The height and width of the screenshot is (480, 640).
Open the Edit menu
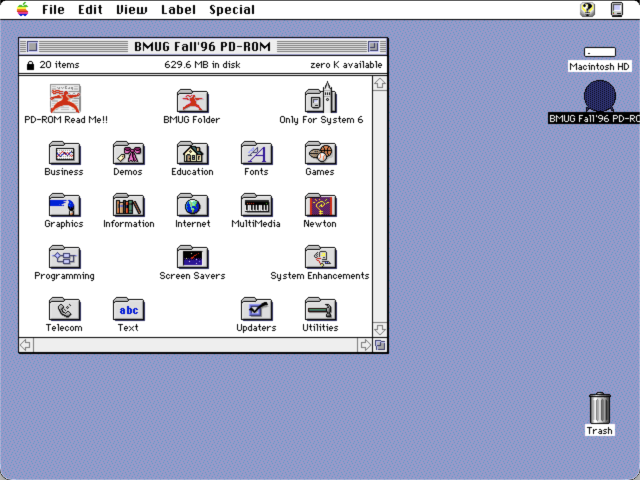pyautogui.click(x=90, y=9)
